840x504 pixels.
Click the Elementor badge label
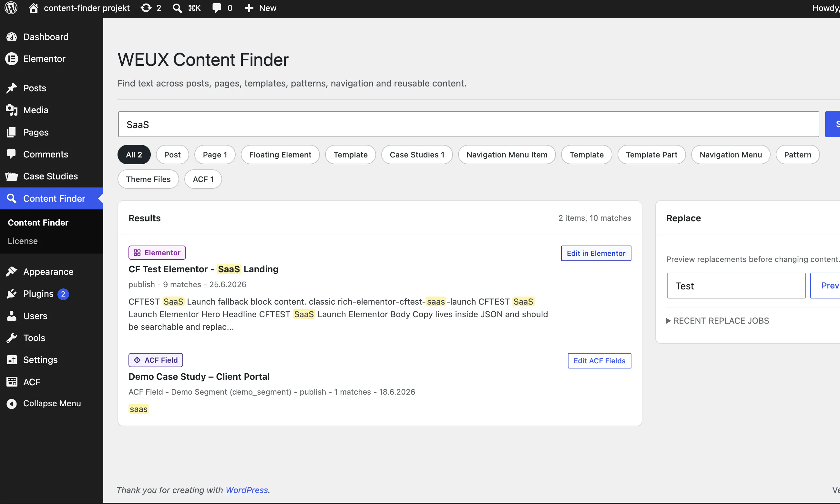click(x=162, y=253)
